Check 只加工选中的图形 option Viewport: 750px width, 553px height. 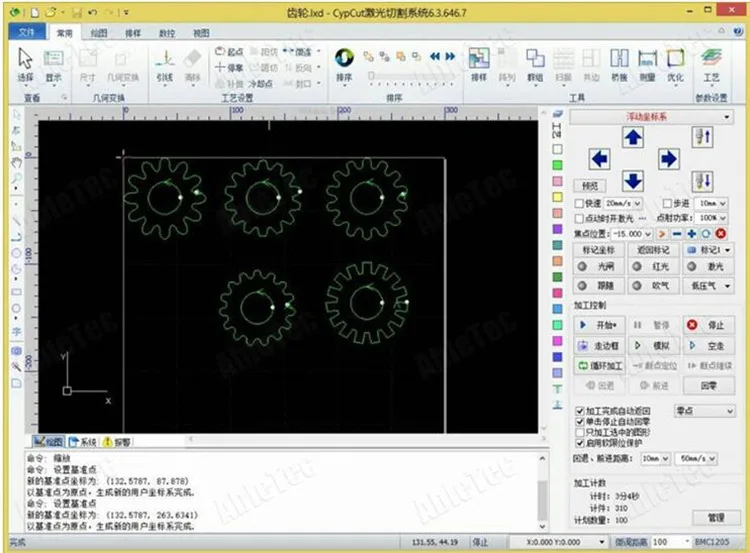tap(580, 432)
